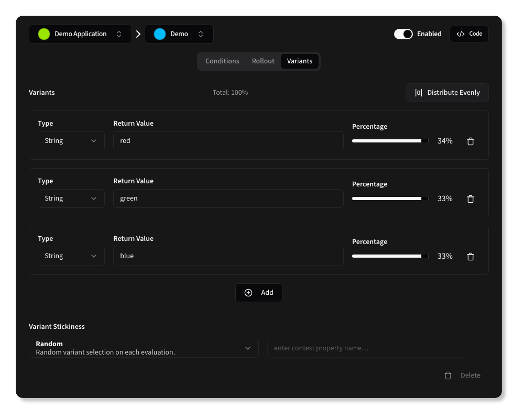Switch to the Rollout tab
This screenshot has width=524, height=420.
point(263,61)
